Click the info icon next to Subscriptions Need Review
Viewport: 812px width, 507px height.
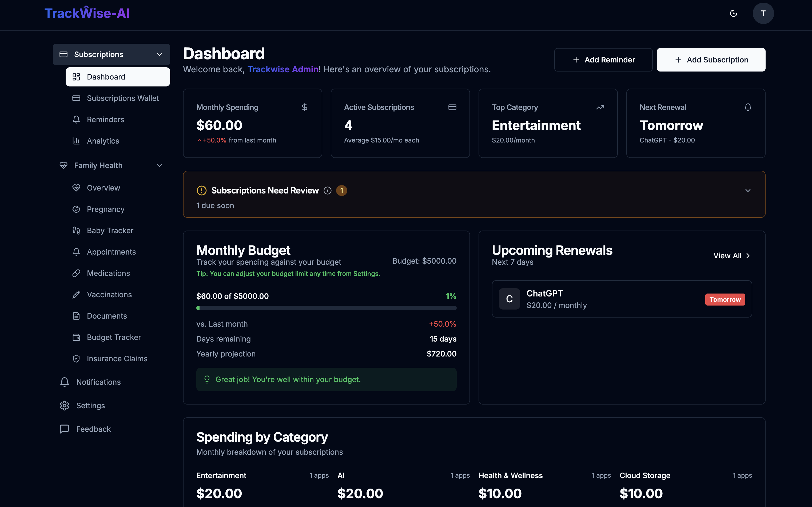pyautogui.click(x=327, y=191)
